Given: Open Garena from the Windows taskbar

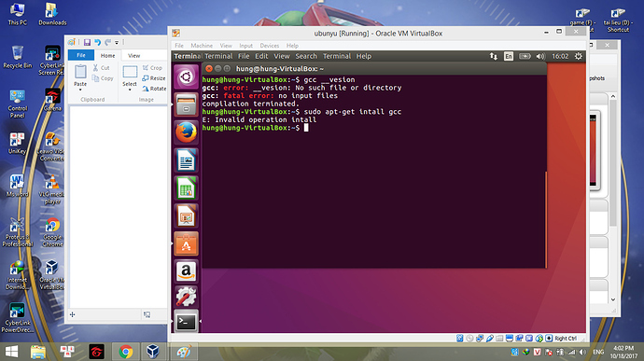Looking at the screenshot, I should pos(96,352).
